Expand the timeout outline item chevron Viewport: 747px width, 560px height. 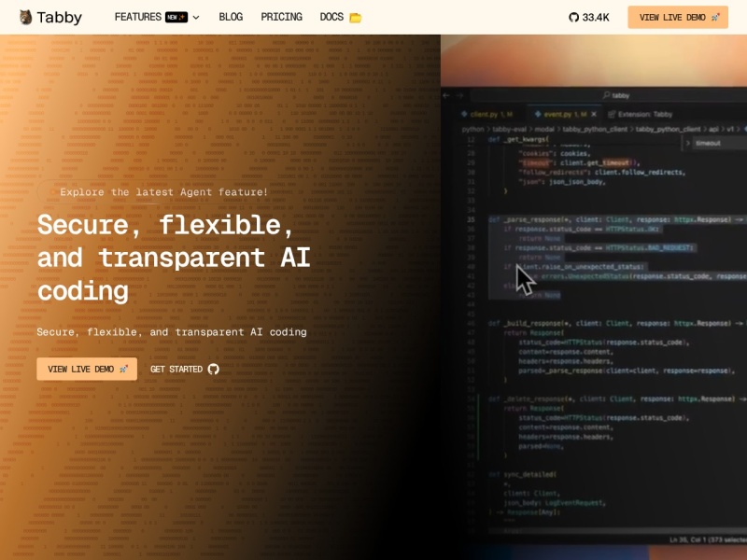point(688,143)
